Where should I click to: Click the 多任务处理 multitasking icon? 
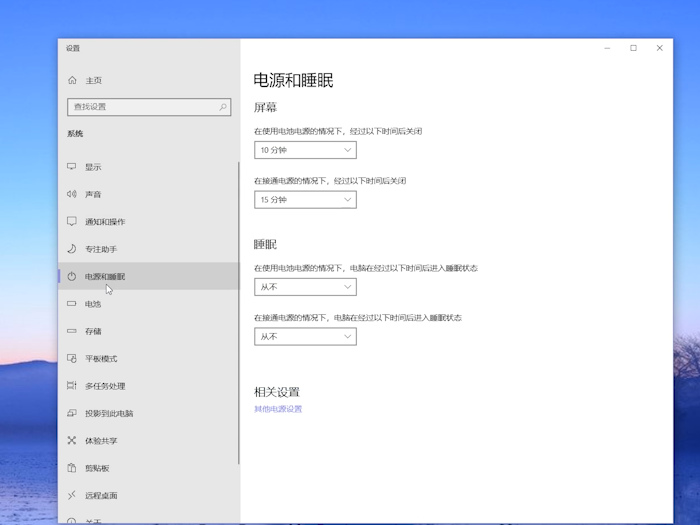(x=72, y=386)
